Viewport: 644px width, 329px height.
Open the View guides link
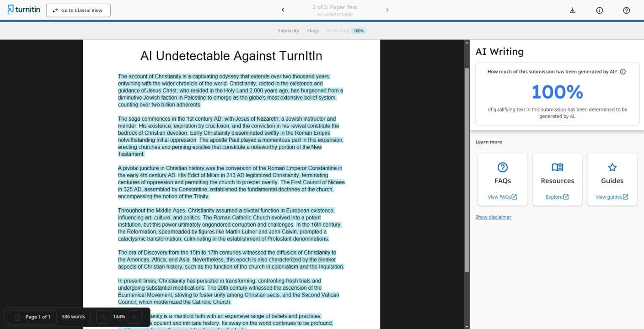pos(612,197)
